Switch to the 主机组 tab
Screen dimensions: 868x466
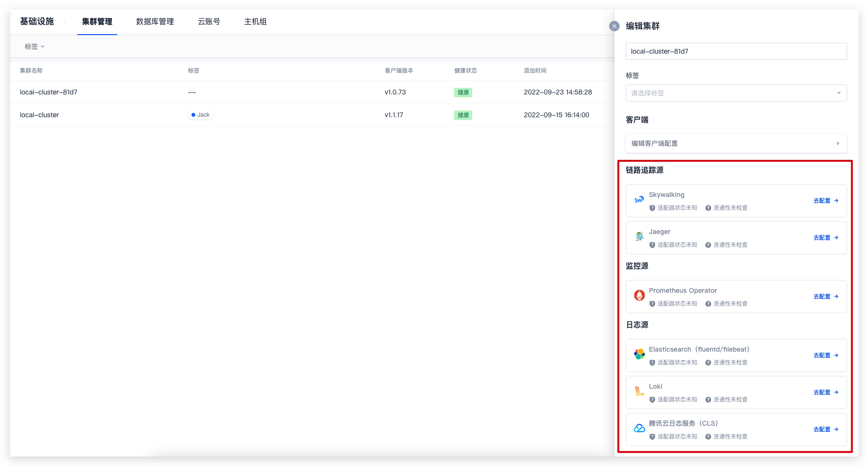(256, 21)
